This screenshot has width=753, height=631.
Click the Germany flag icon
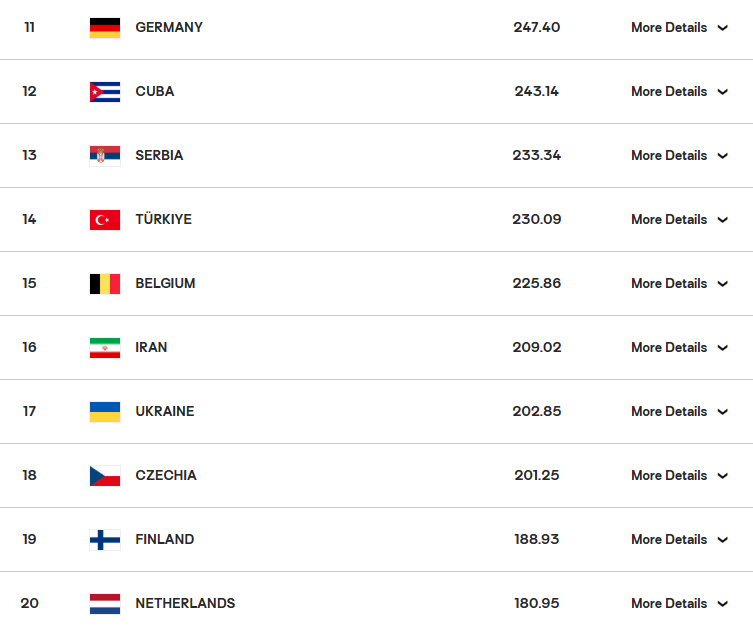tap(104, 28)
